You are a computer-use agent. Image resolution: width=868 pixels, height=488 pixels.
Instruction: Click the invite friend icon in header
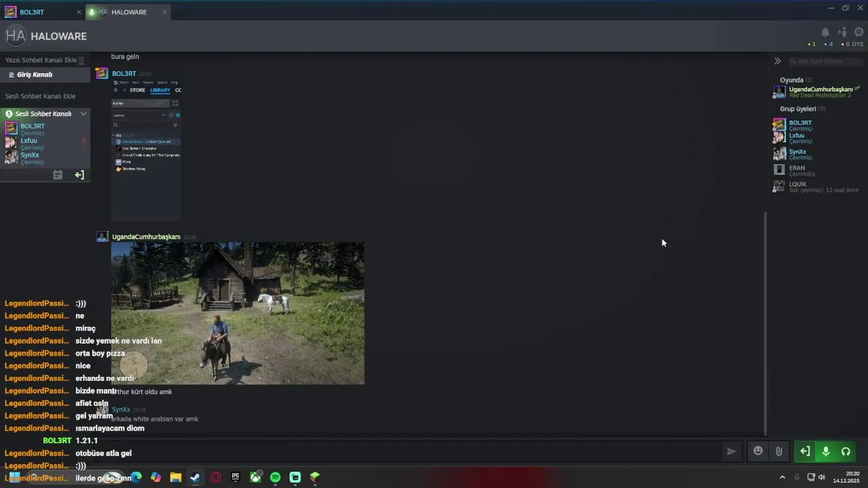(842, 33)
